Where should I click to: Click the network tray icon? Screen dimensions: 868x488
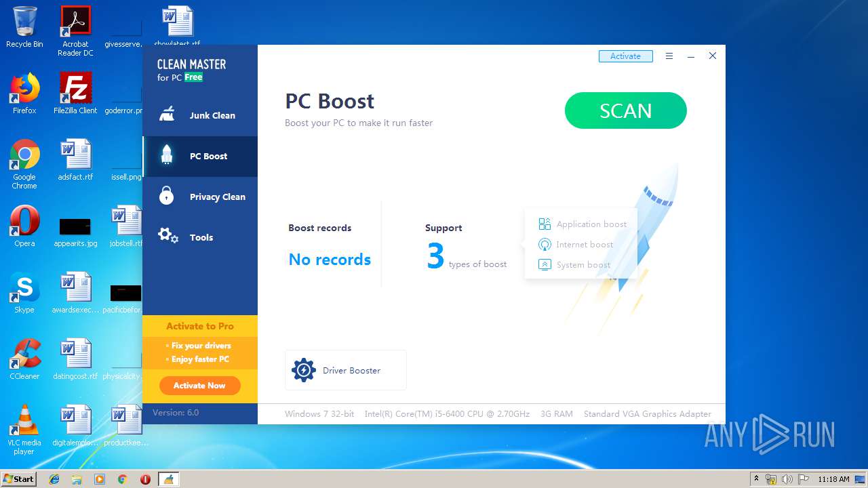pyautogui.click(x=771, y=479)
